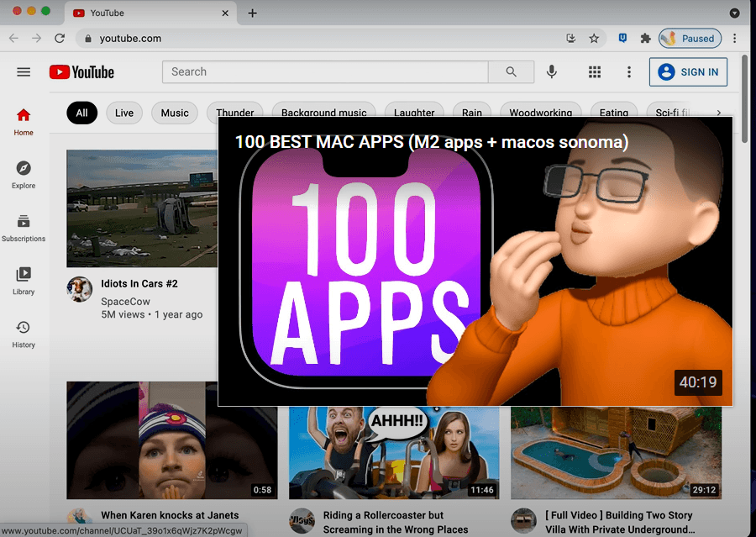
Task: Click the install app icon in address bar
Action: 571,38
